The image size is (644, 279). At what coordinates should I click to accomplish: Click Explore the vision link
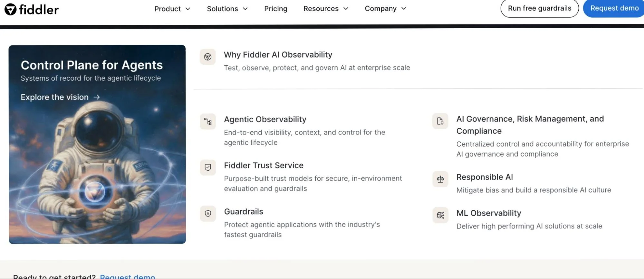pyautogui.click(x=60, y=97)
